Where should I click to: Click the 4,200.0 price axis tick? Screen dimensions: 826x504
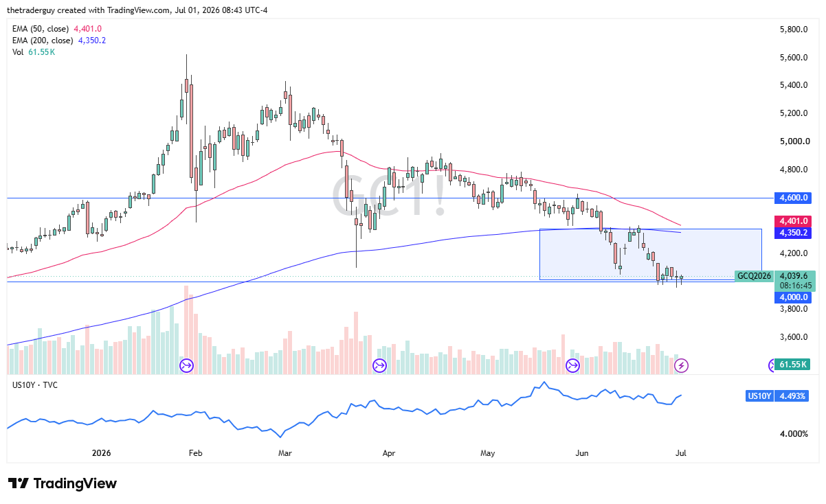pyautogui.click(x=793, y=253)
